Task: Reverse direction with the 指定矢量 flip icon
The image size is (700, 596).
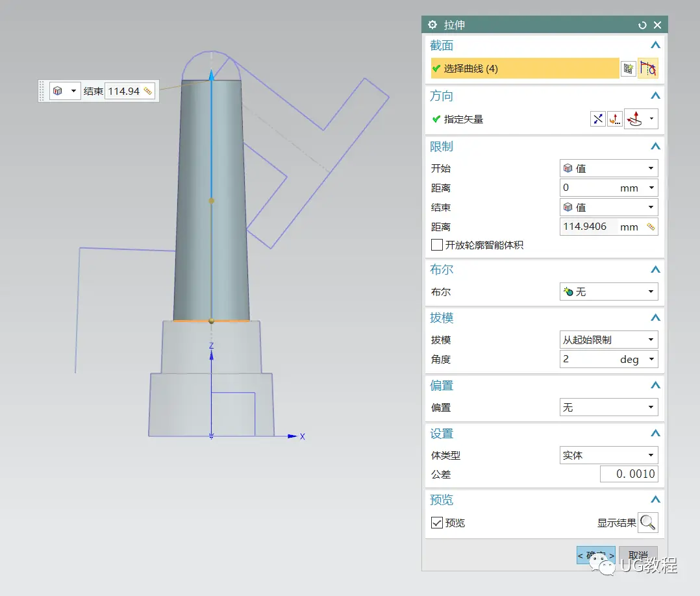Action: coord(598,119)
